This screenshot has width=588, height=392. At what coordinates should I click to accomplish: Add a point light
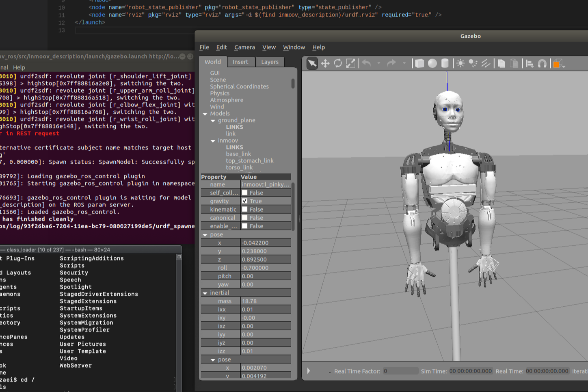460,63
